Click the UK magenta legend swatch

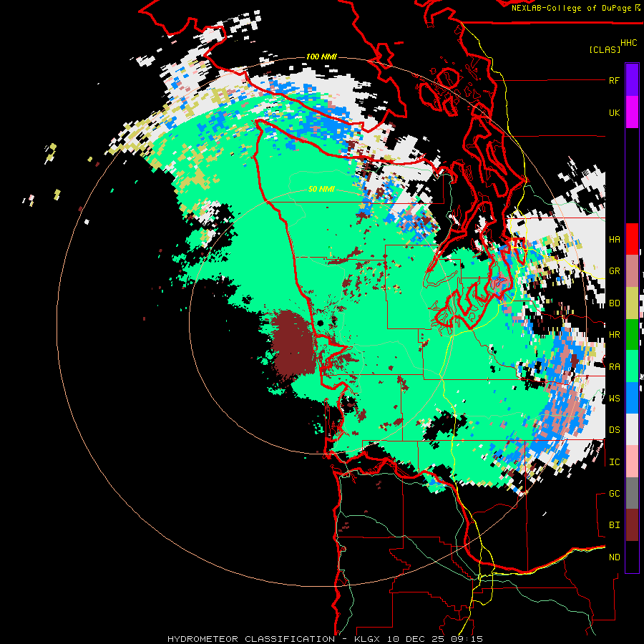click(x=632, y=112)
